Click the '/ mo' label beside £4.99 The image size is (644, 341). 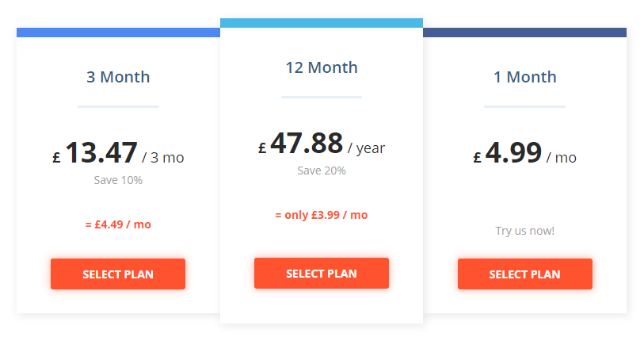pyautogui.click(x=562, y=158)
